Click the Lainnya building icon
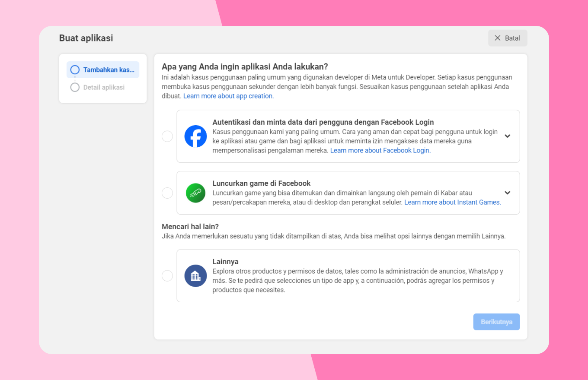588x380 pixels. [x=195, y=276]
